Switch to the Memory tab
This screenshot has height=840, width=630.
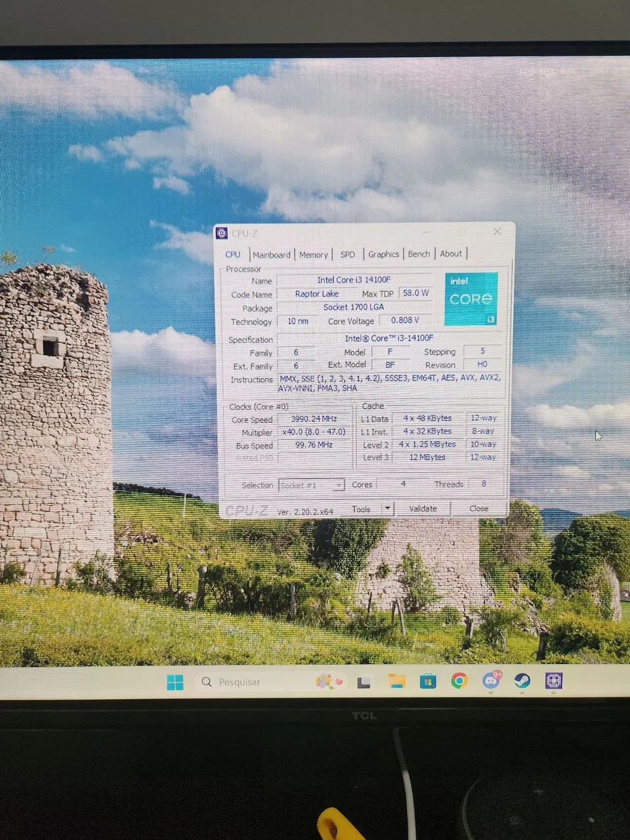coord(314,255)
